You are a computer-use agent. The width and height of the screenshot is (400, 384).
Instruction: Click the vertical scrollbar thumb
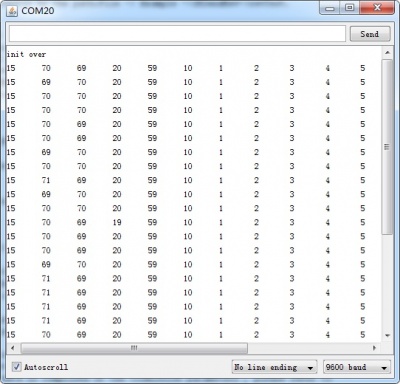pyautogui.click(x=387, y=147)
